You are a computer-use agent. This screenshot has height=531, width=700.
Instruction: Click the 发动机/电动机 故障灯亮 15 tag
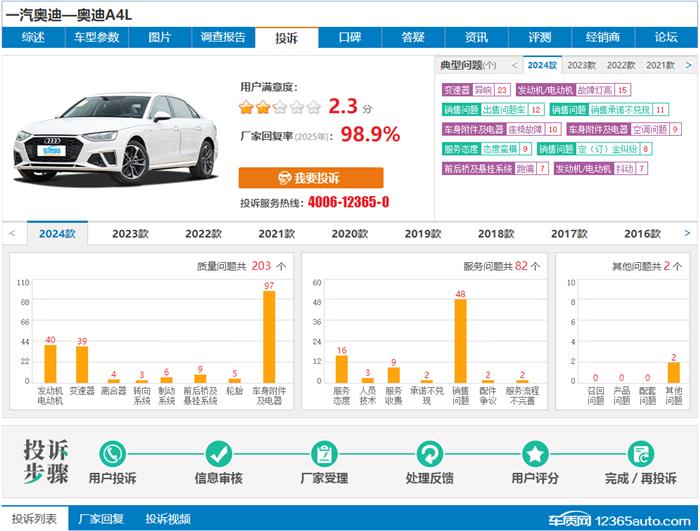pos(573,90)
